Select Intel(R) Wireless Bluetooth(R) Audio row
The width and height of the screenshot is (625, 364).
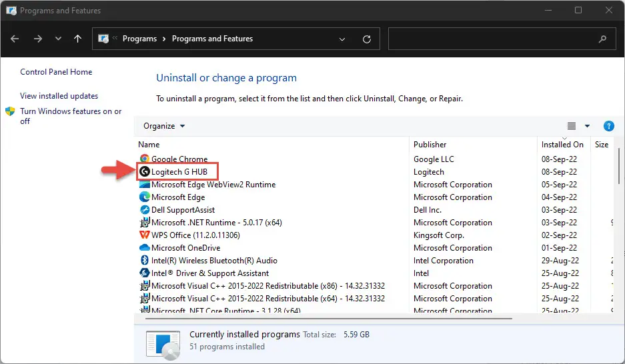pyautogui.click(x=214, y=261)
